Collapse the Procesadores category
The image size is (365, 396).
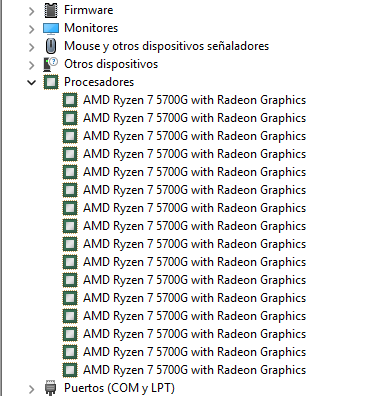point(32,82)
